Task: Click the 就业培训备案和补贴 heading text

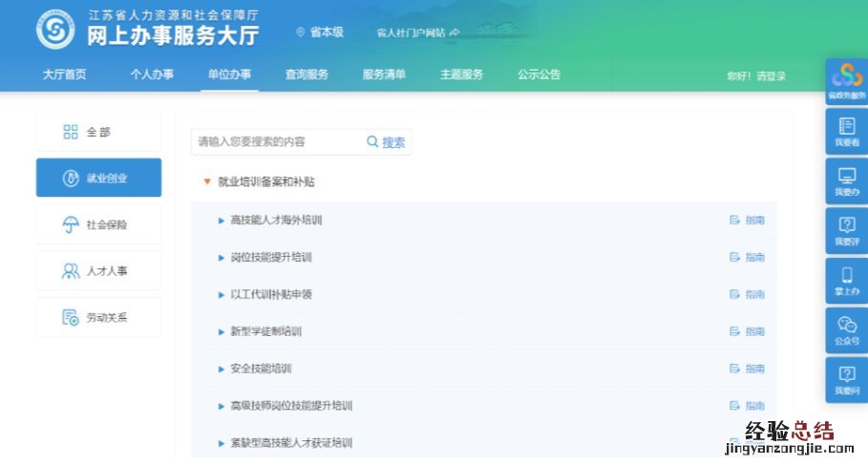Action: [x=266, y=181]
